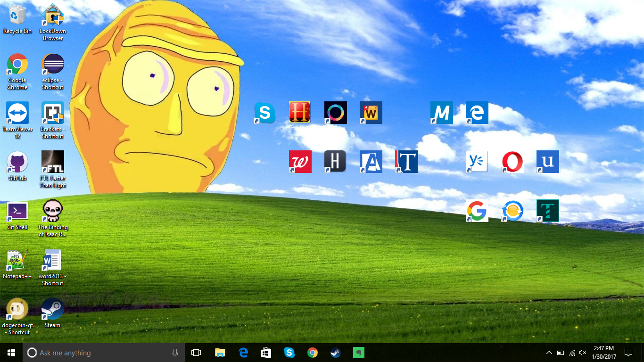Open the muted volume tray icon

[583, 353]
